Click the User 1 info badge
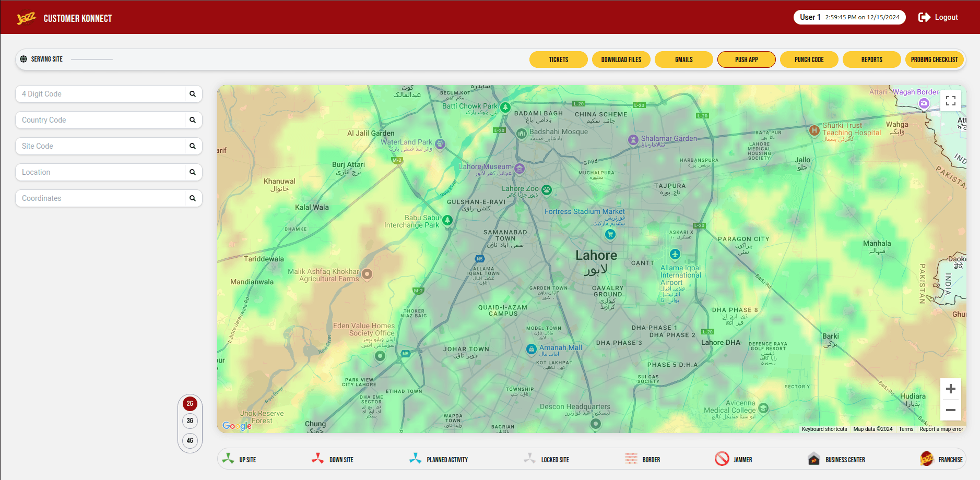980x480 pixels. [849, 17]
